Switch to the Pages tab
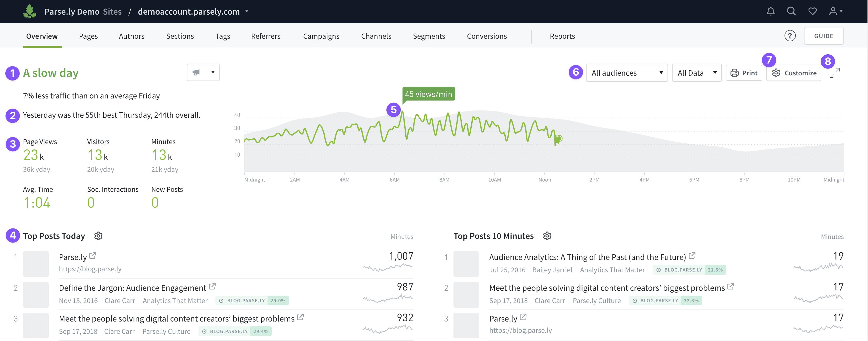Viewport: 868px width, 341px height. point(88,36)
